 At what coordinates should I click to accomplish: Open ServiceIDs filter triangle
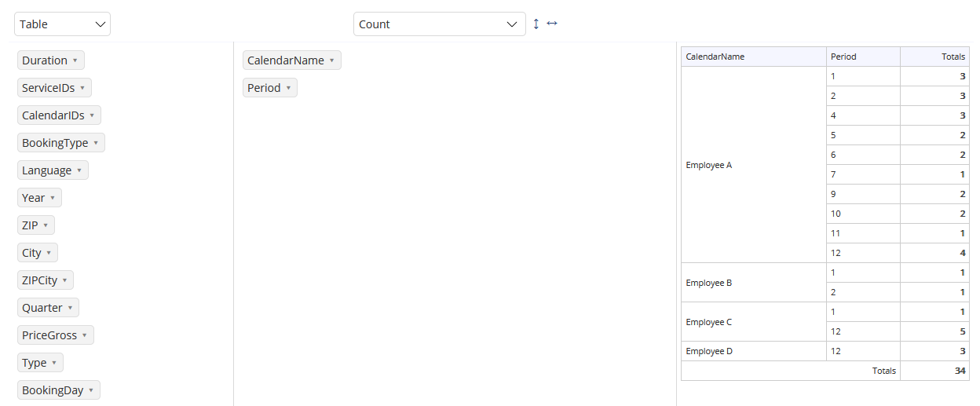(x=82, y=88)
